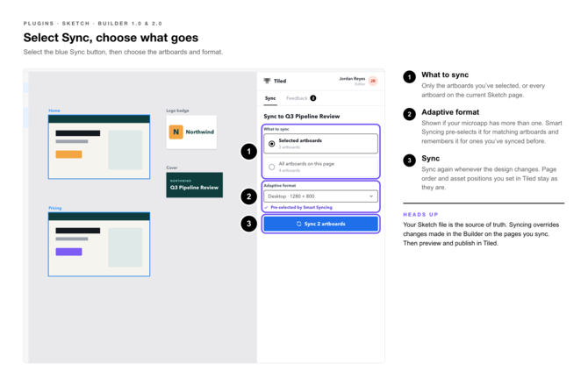Image resolution: width=588 pixels, height=378 pixels.
Task: Click the Home artboard label
Action: (54, 111)
